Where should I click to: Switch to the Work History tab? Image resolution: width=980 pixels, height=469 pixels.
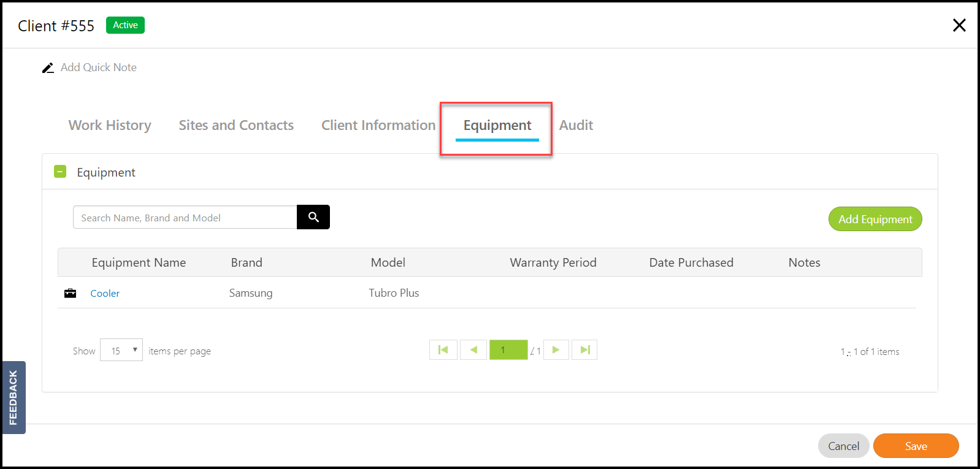point(110,125)
